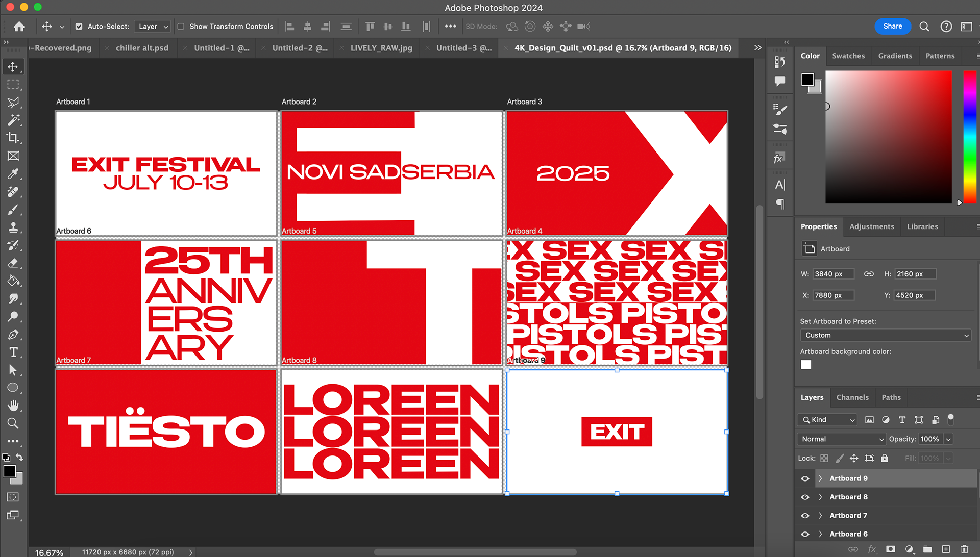Choose the Zoom tool
980x557 pixels.
13,423
